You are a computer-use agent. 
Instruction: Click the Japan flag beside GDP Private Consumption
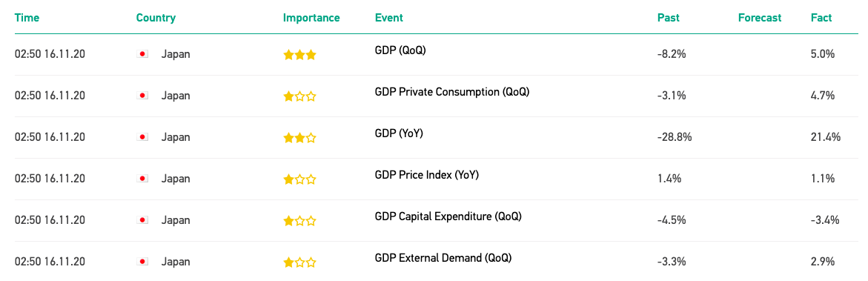pyautogui.click(x=143, y=96)
